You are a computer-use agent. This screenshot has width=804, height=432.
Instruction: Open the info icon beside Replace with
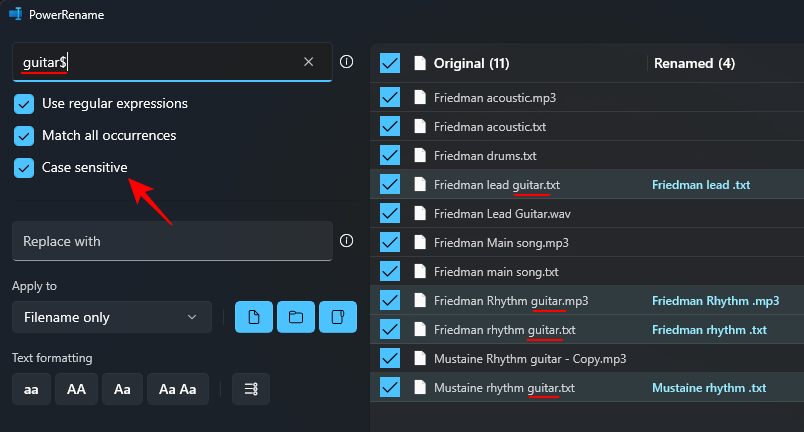click(x=347, y=241)
